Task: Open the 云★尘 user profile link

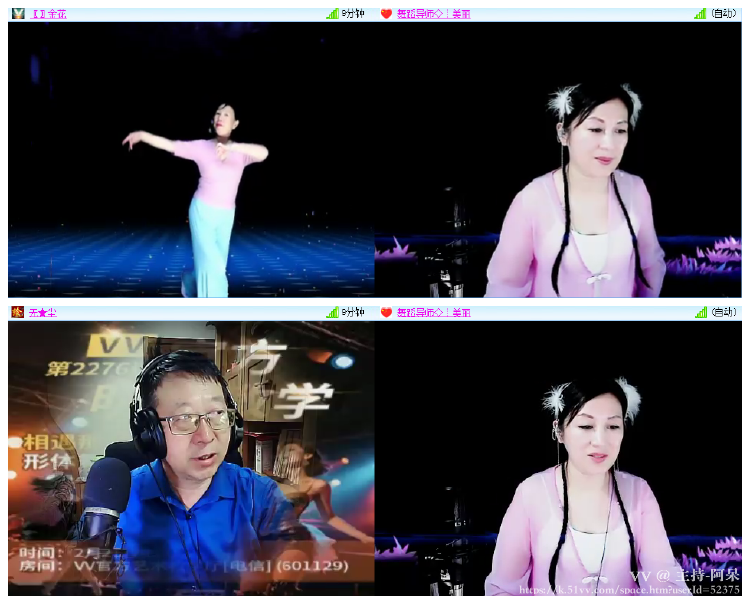Action: pyautogui.click(x=43, y=313)
